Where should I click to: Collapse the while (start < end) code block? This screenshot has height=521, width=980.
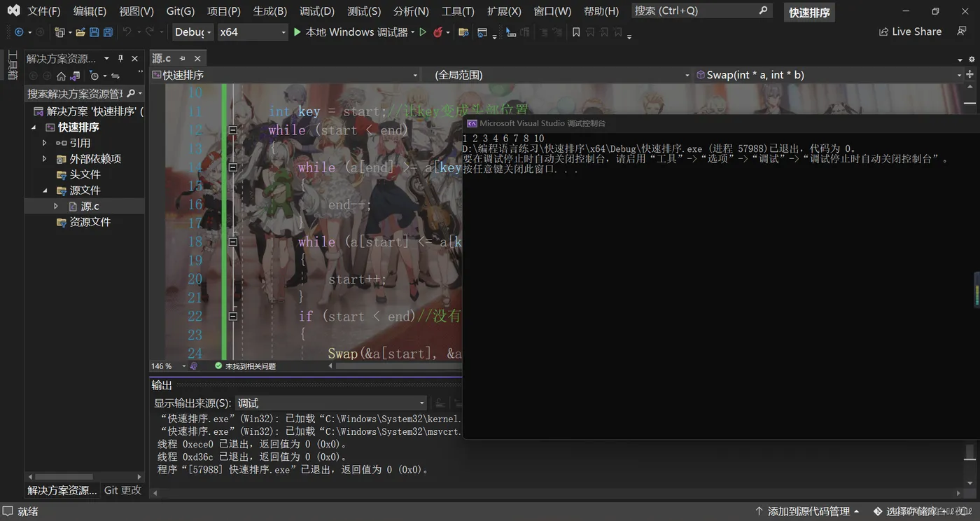point(232,130)
